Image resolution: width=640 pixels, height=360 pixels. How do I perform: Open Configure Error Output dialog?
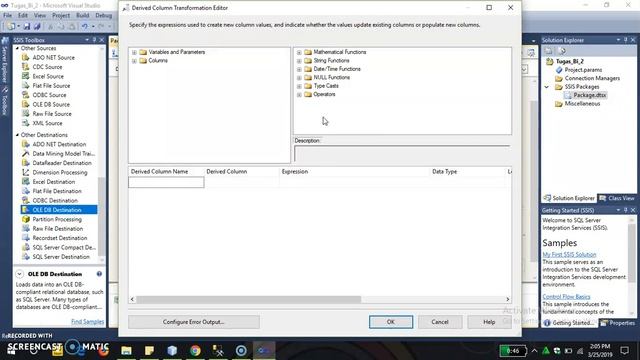tap(193, 322)
